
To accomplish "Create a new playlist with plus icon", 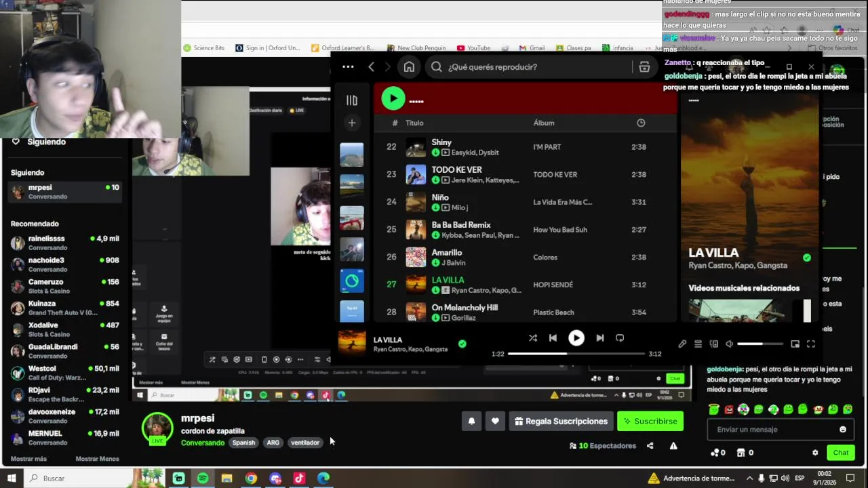I will (351, 123).
